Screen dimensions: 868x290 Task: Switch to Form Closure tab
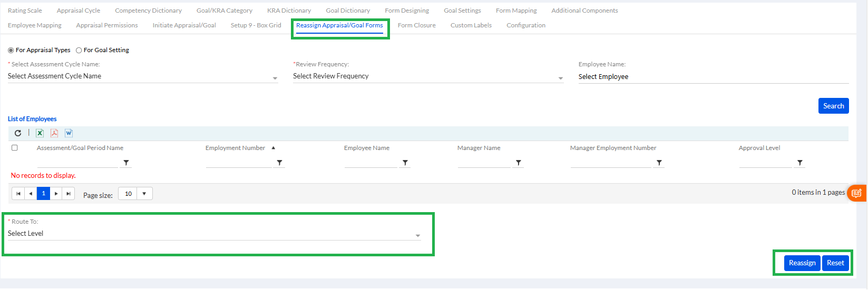(416, 25)
